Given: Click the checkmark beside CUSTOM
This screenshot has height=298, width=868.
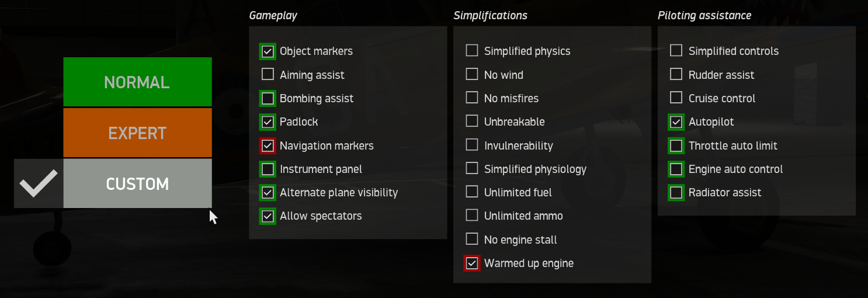Looking at the screenshot, I should click(39, 183).
